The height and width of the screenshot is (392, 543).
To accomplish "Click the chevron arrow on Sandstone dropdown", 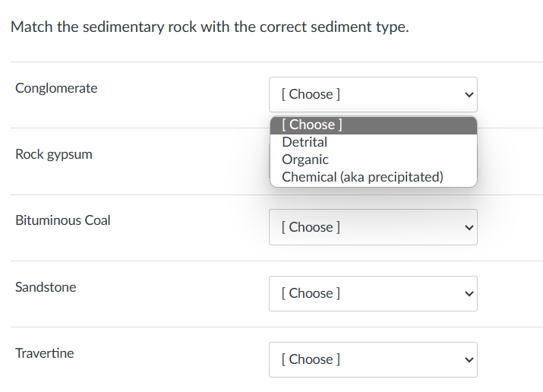I will (x=469, y=294).
